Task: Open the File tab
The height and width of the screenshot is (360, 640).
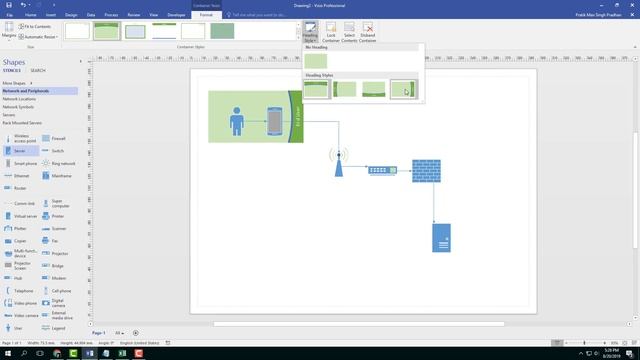Action: pos(9,15)
